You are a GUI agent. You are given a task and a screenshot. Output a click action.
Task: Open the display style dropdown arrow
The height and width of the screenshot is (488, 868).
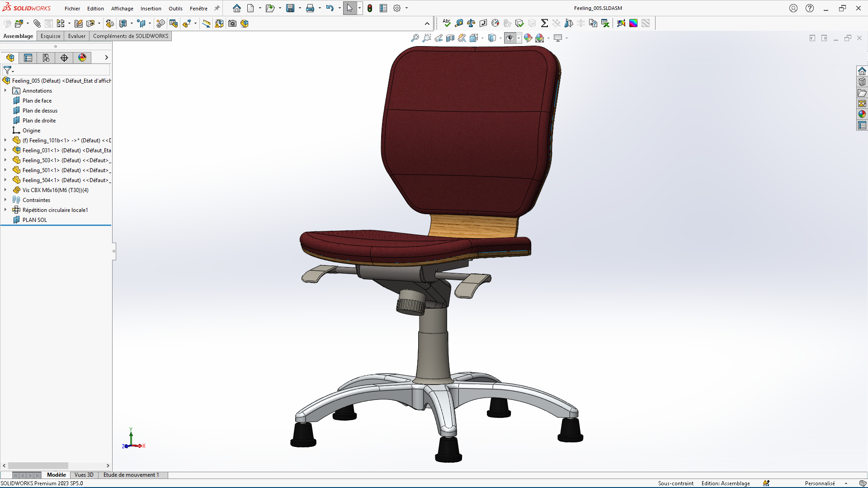tap(500, 38)
